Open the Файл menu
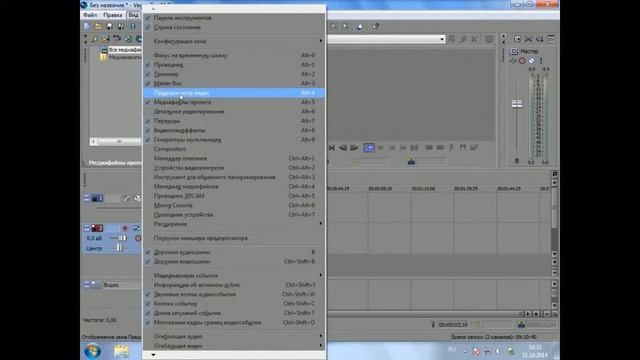 point(90,15)
